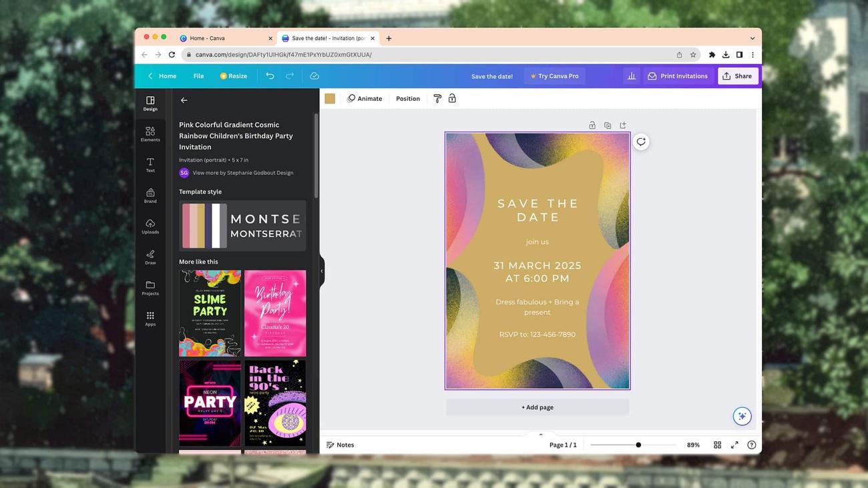Click the Print Invitations button
Viewport: 868px width, 488px height.
680,75
